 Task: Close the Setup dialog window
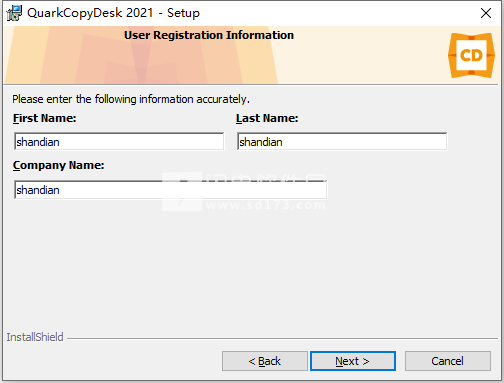click(486, 13)
